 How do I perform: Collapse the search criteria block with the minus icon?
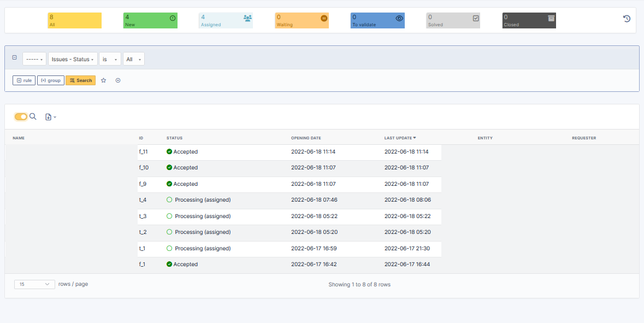click(14, 57)
